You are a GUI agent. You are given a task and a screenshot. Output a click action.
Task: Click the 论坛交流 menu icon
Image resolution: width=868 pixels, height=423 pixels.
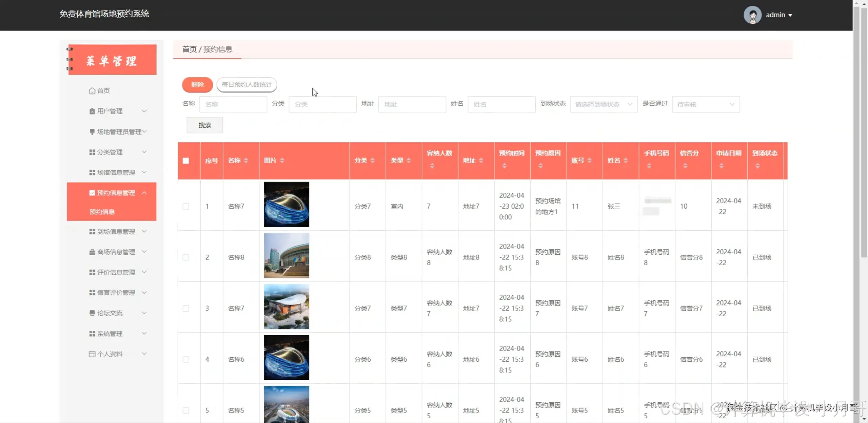click(x=92, y=313)
